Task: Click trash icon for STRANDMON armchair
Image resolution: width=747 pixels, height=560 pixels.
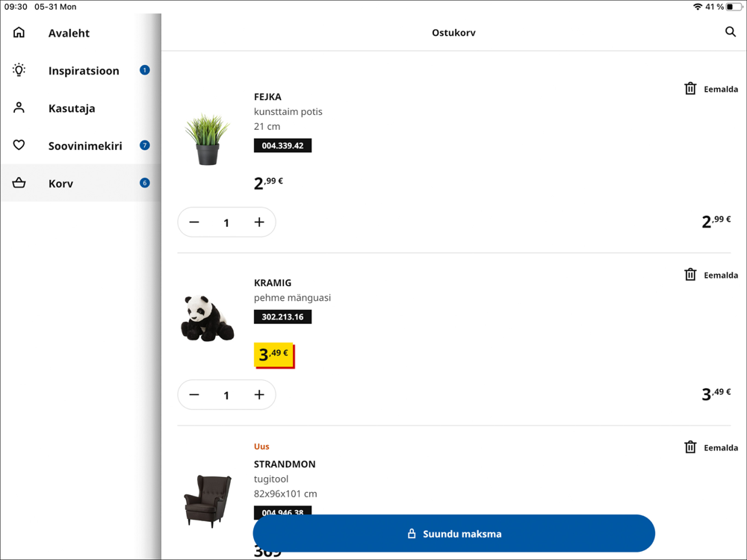Action: [x=690, y=447]
